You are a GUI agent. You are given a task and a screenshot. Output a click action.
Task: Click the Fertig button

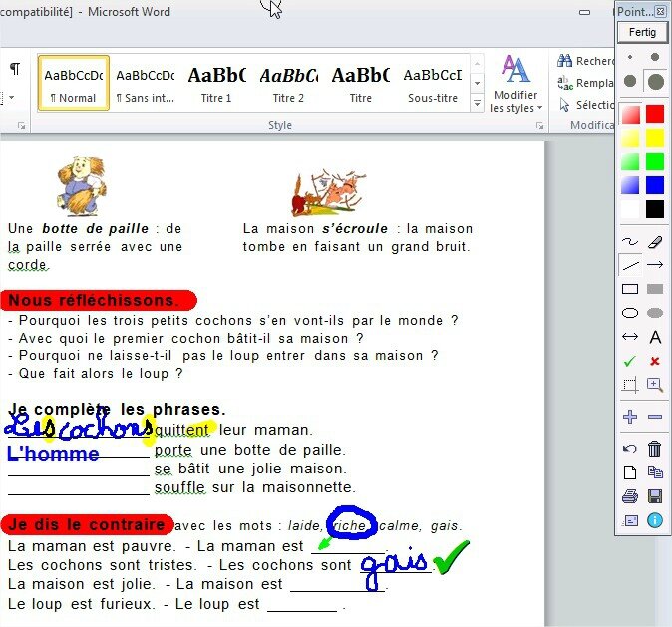(642, 32)
